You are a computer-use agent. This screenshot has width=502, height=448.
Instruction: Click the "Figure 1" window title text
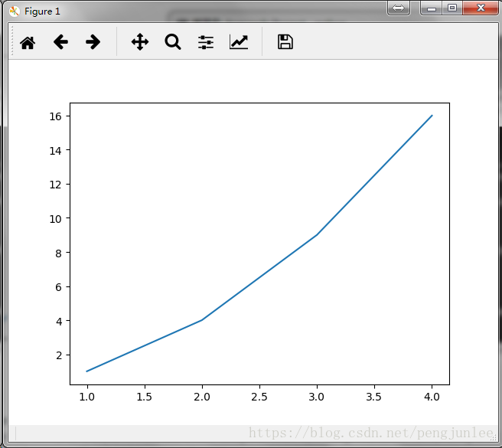pos(42,11)
